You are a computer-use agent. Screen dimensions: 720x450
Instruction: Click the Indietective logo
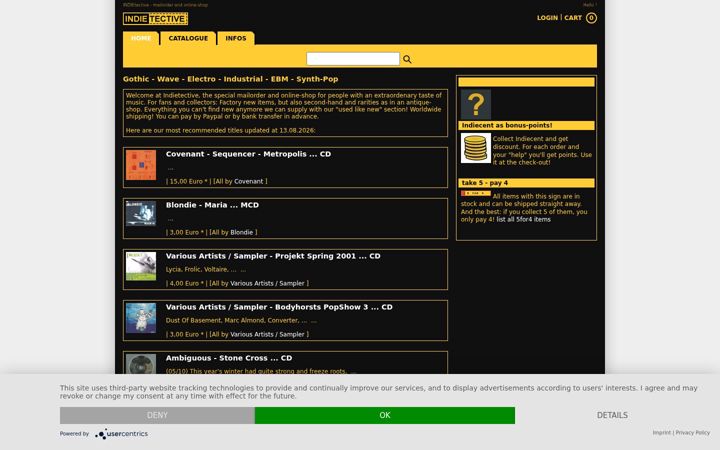pos(155,19)
